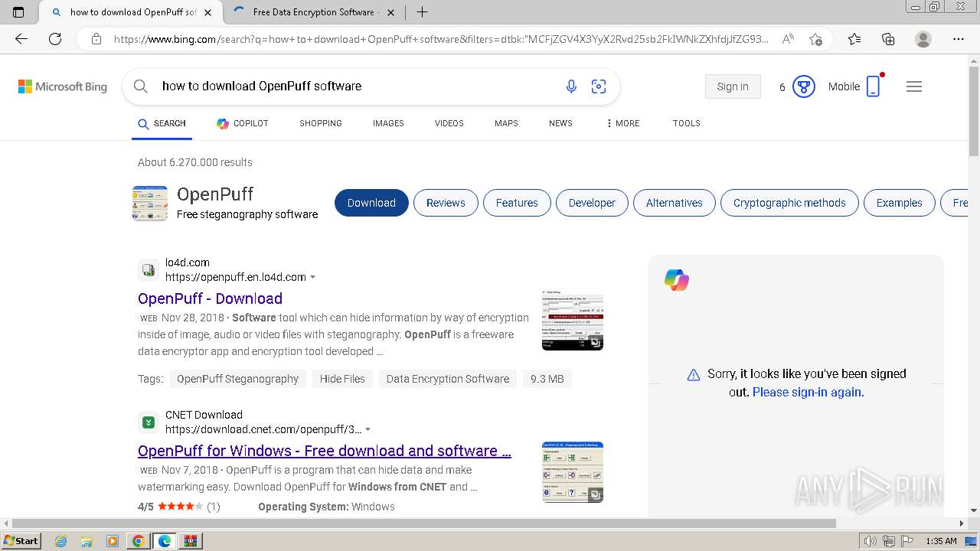Open TOOLS menu

(x=687, y=123)
